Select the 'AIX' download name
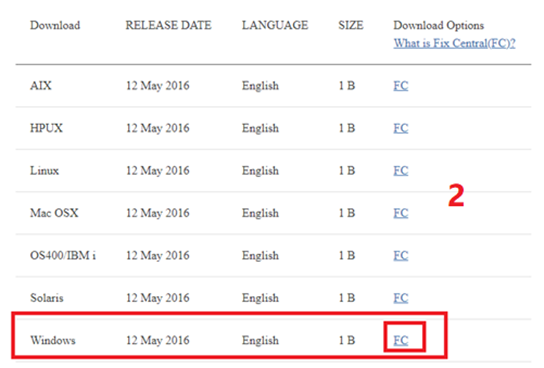Screen dimensions: 544x368 pyautogui.click(x=41, y=85)
